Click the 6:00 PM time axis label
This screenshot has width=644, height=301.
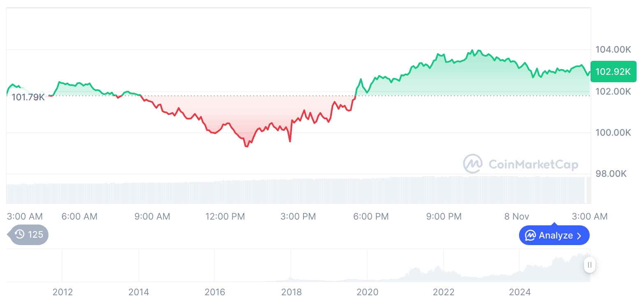coord(371,216)
